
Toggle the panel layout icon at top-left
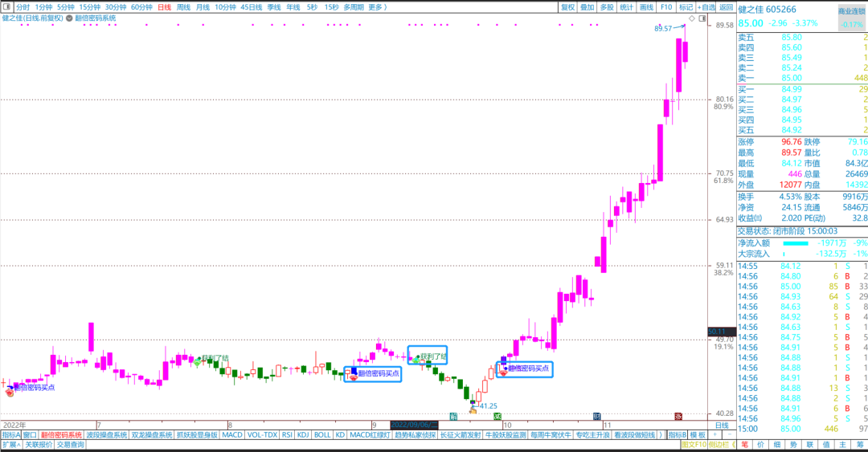[6, 7]
